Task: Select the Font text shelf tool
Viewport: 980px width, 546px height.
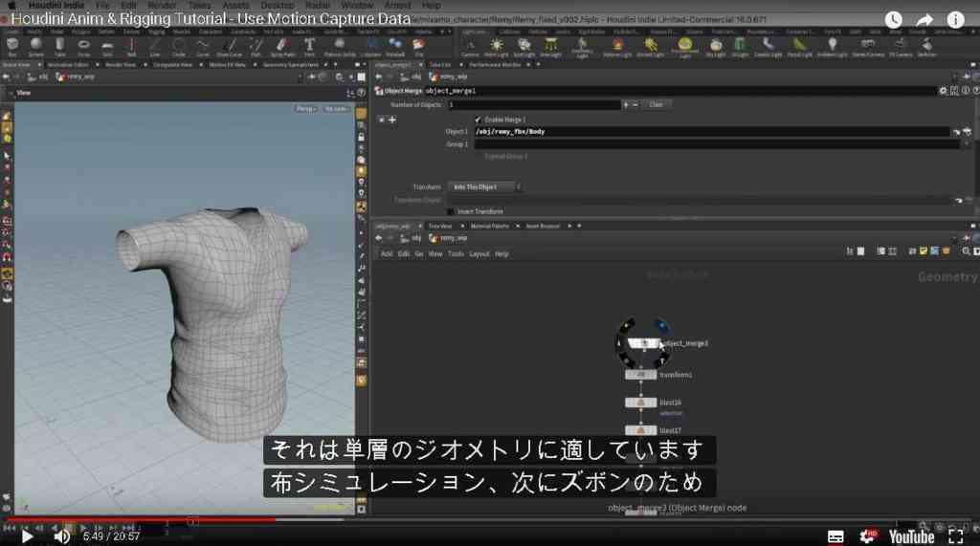Action: click(309, 46)
